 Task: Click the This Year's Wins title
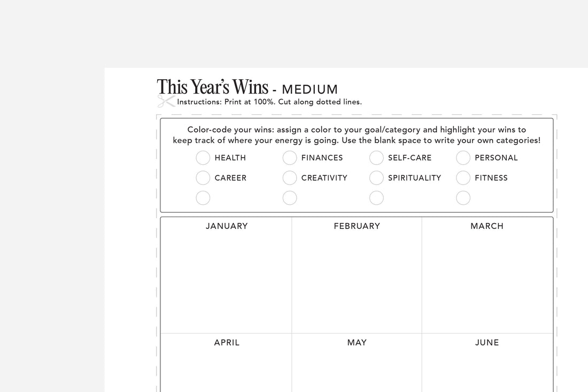[x=212, y=87]
